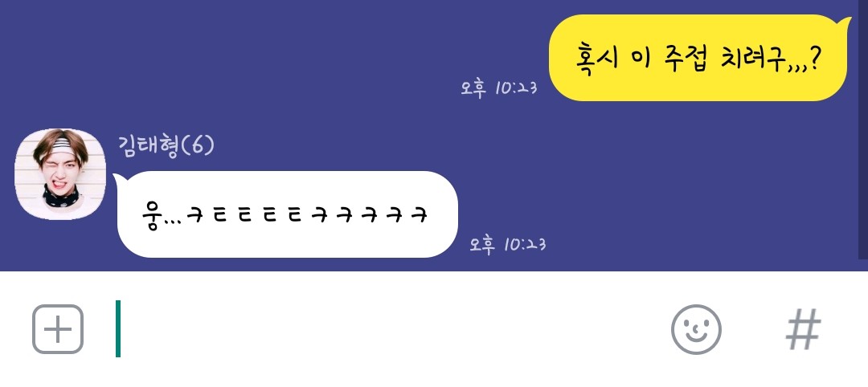The height and width of the screenshot is (387, 868).
Task: Tap the trailing ㅋㅋㅋㅋㅋ characters in reply
Action: [370, 215]
